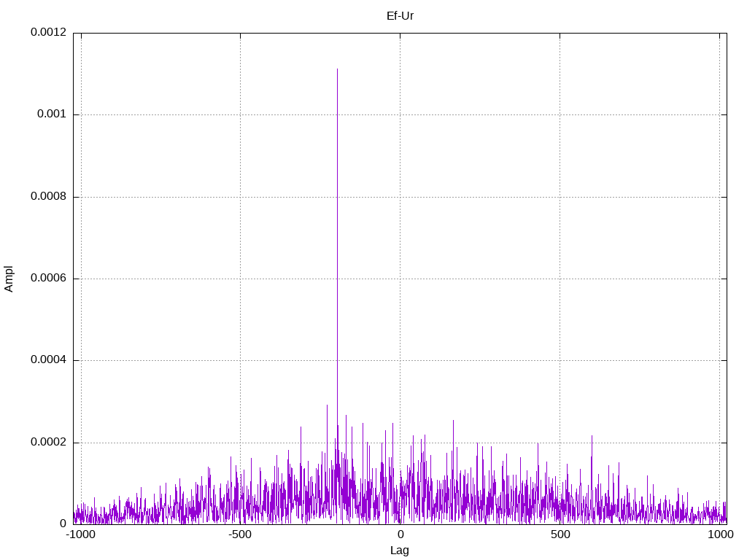The height and width of the screenshot is (560, 747).
Task: Click the y-axis value 0.0006
Action: coord(49,278)
